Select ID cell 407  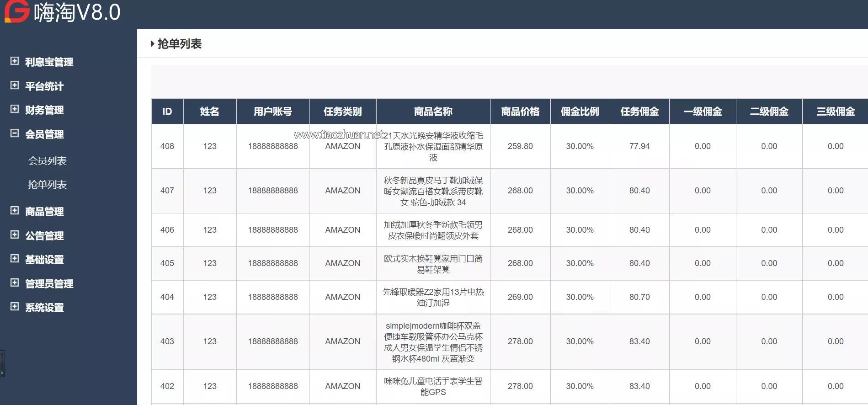click(167, 191)
